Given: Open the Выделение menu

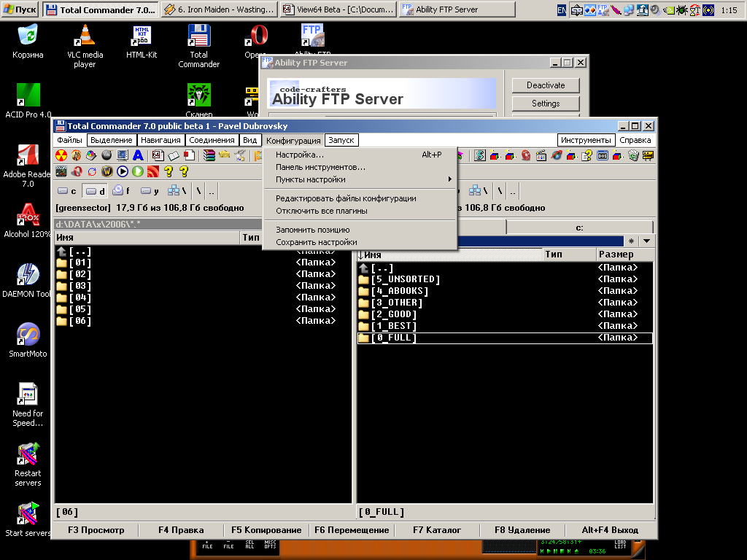Looking at the screenshot, I should (x=112, y=140).
